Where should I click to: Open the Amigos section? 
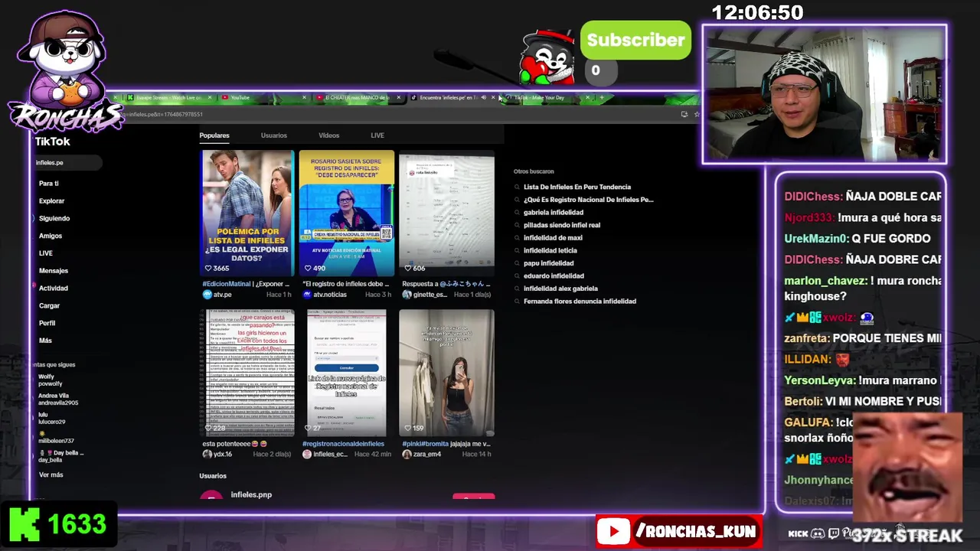pos(51,236)
